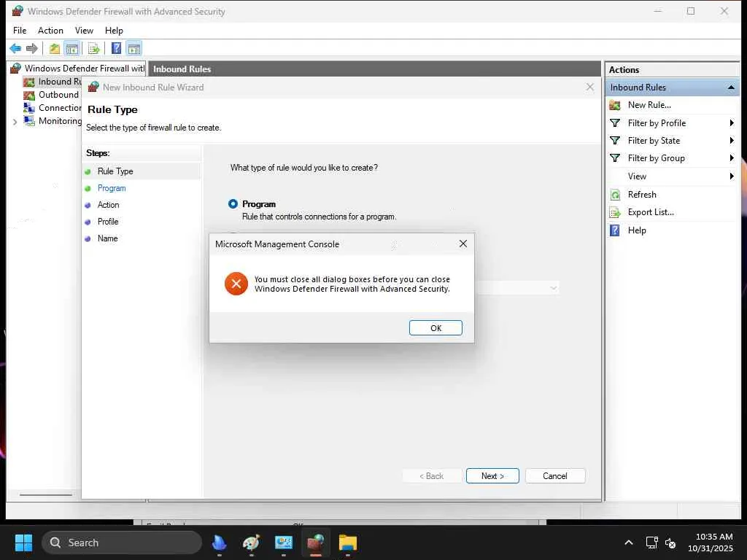The height and width of the screenshot is (560, 747).
Task: Open the Windows Start menu
Action: click(23, 542)
